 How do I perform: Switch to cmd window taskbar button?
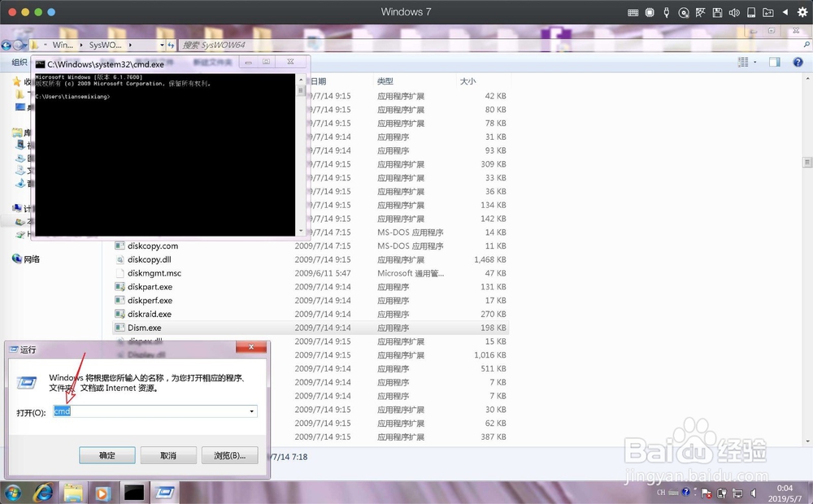coord(134,492)
